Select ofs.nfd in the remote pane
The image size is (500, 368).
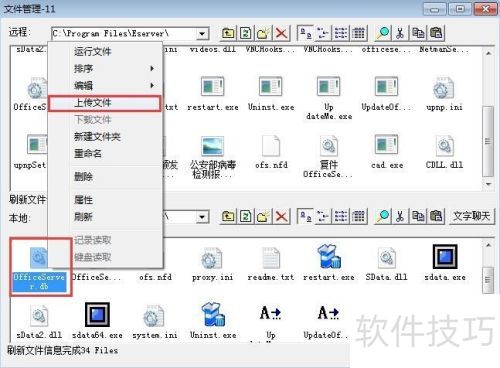tap(271, 152)
